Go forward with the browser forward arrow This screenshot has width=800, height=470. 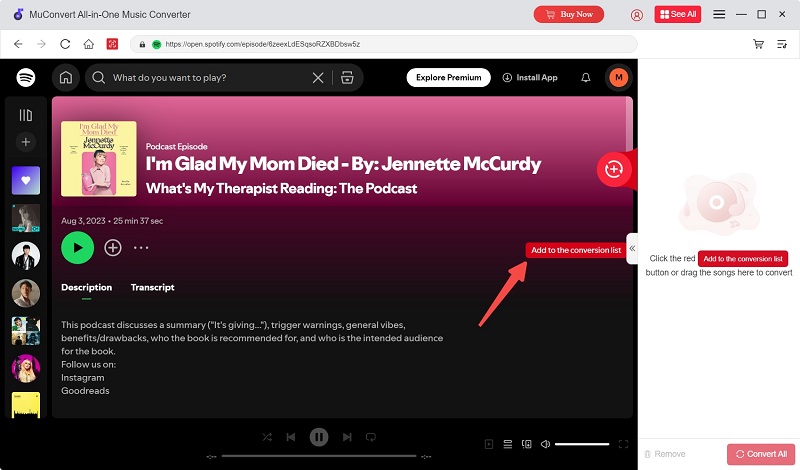(41, 44)
